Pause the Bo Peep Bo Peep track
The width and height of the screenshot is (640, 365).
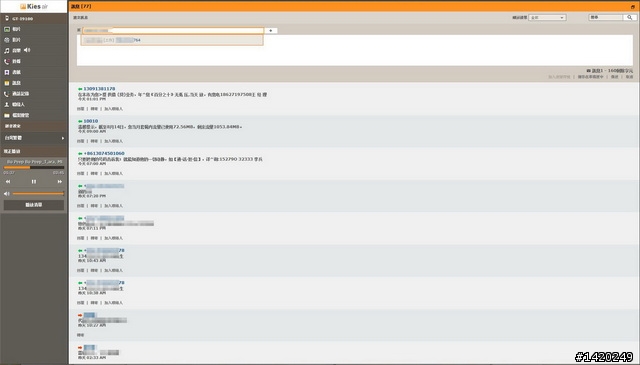pyautogui.click(x=34, y=182)
